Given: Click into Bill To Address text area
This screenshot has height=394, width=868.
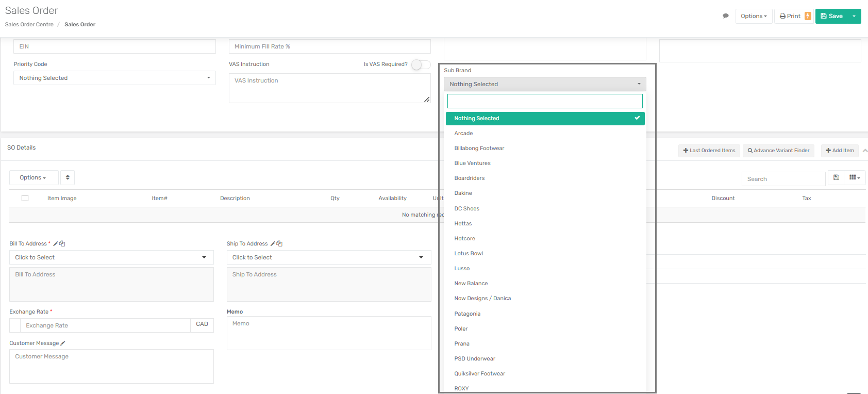Looking at the screenshot, I should coord(111,284).
